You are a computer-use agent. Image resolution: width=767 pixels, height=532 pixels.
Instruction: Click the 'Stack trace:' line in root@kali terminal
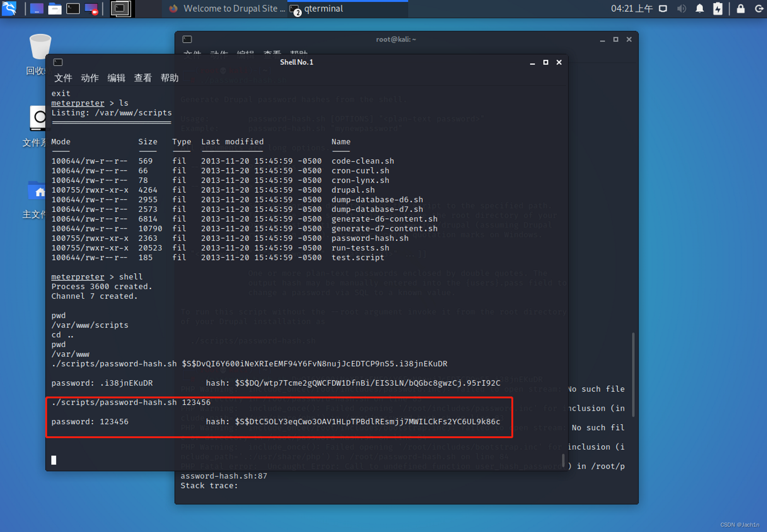click(x=209, y=485)
